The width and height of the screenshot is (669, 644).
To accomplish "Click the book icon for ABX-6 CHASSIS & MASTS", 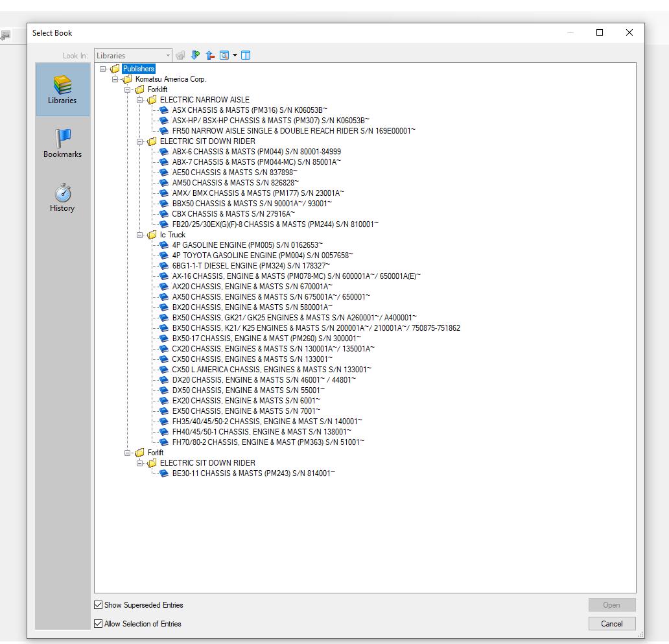I will [164, 152].
